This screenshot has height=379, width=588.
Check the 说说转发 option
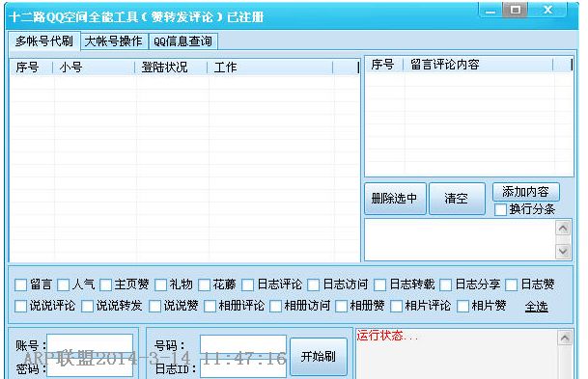click(x=87, y=306)
